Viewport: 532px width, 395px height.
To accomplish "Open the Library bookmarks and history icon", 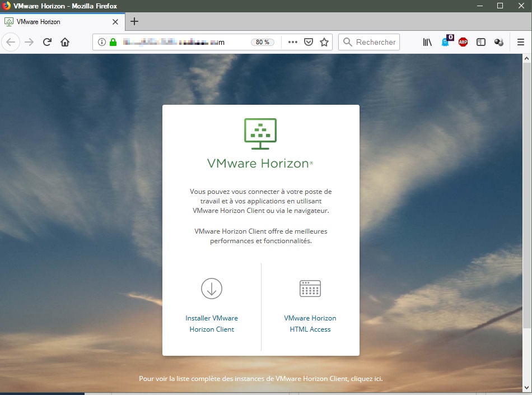I will [427, 42].
